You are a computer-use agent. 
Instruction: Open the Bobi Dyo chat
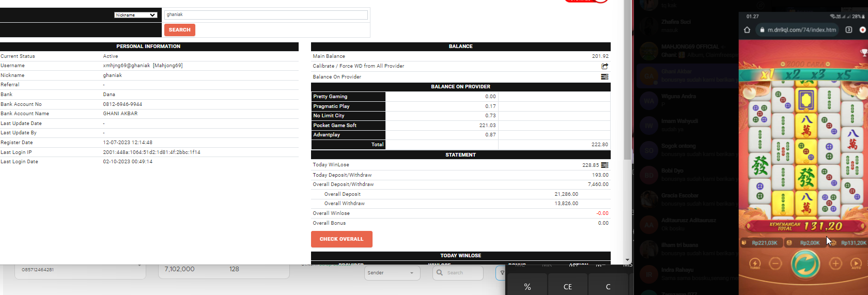point(687,175)
